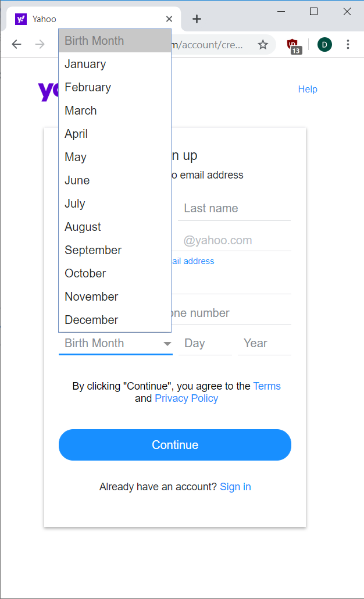This screenshot has width=364, height=599.
Task: Click the Last name field
Action: (x=234, y=208)
